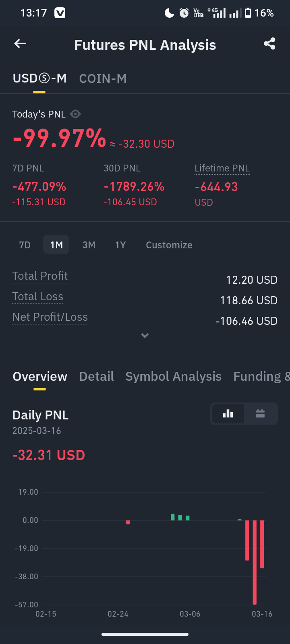Image resolution: width=290 pixels, height=644 pixels.
Task: Go back using the arrow icon
Action: pyautogui.click(x=20, y=43)
